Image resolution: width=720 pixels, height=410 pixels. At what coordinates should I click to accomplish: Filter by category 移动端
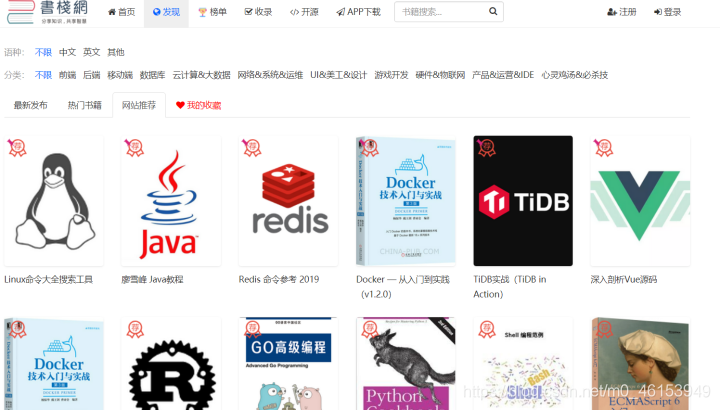(x=120, y=75)
